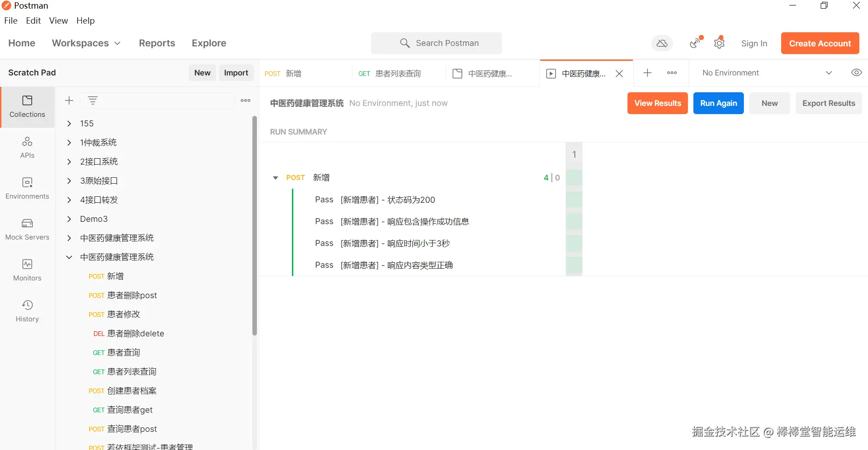This screenshot has width=868, height=450.
Task: Click the New button in runner toolbar
Action: point(770,103)
